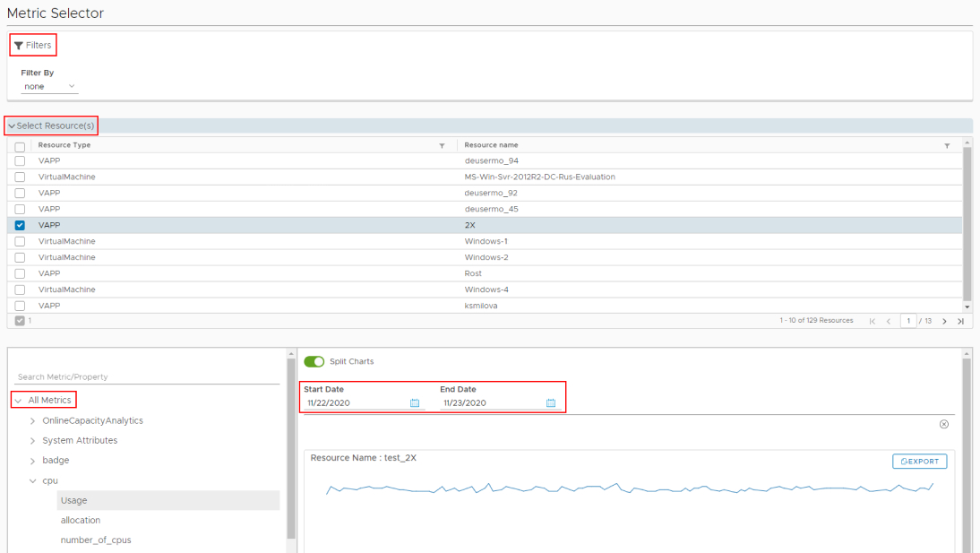
Task: Click the Search Metric/Property field
Action: click(x=148, y=377)
